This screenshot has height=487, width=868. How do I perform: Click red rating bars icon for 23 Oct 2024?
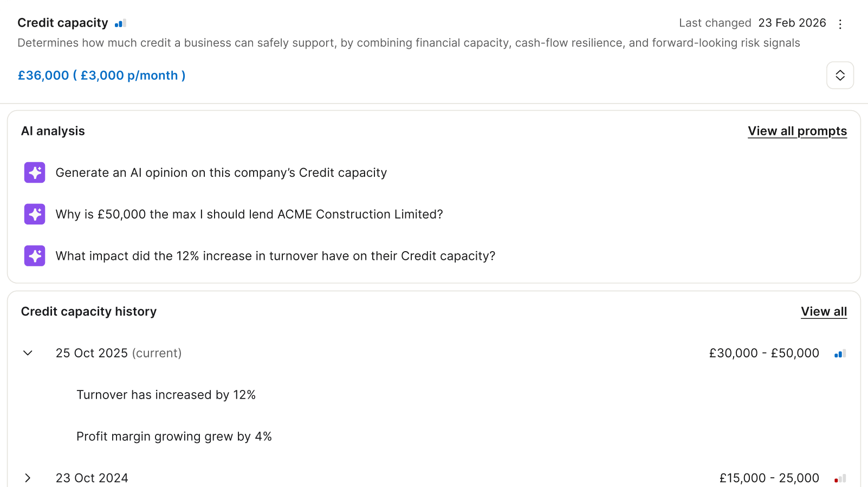pos(840,478)
